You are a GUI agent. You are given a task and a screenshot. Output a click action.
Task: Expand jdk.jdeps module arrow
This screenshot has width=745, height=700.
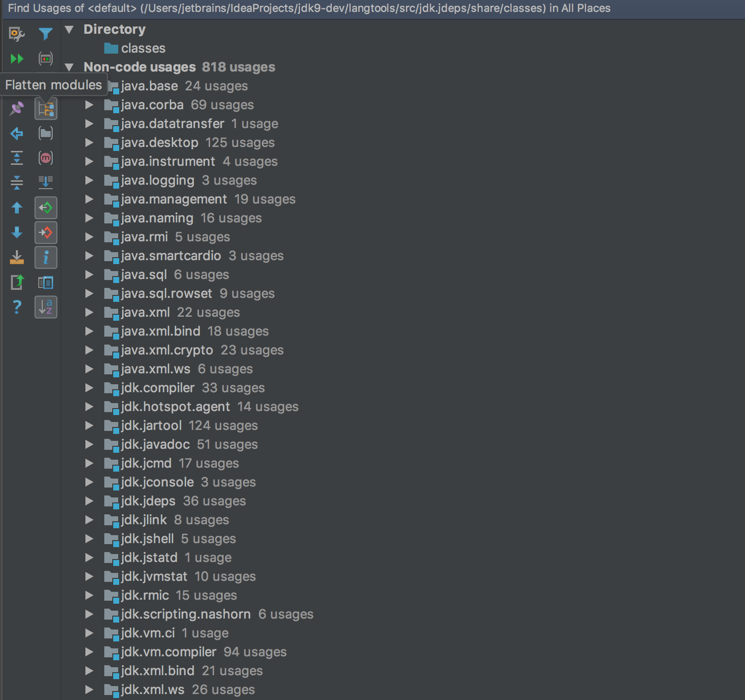pos(89,501)
